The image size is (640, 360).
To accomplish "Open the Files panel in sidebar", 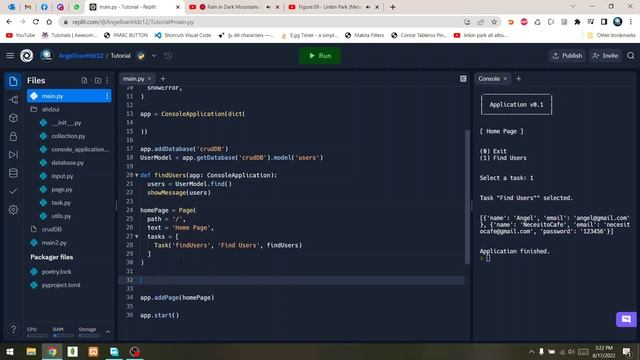I will tap(13, 81).
